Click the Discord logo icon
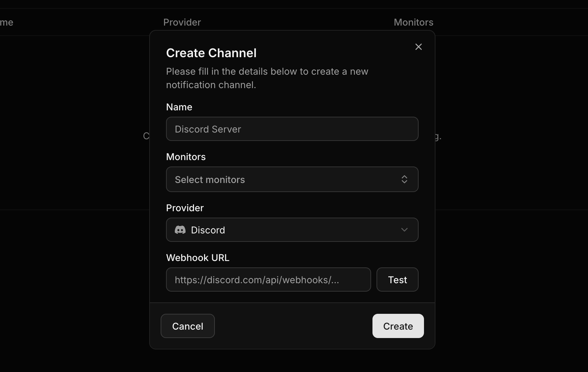The width and height of the screenshot is (588, 372). [180, 230]
